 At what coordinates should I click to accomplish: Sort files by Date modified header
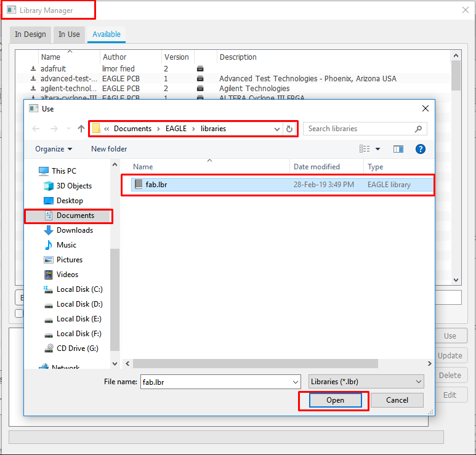click(326, 167)
